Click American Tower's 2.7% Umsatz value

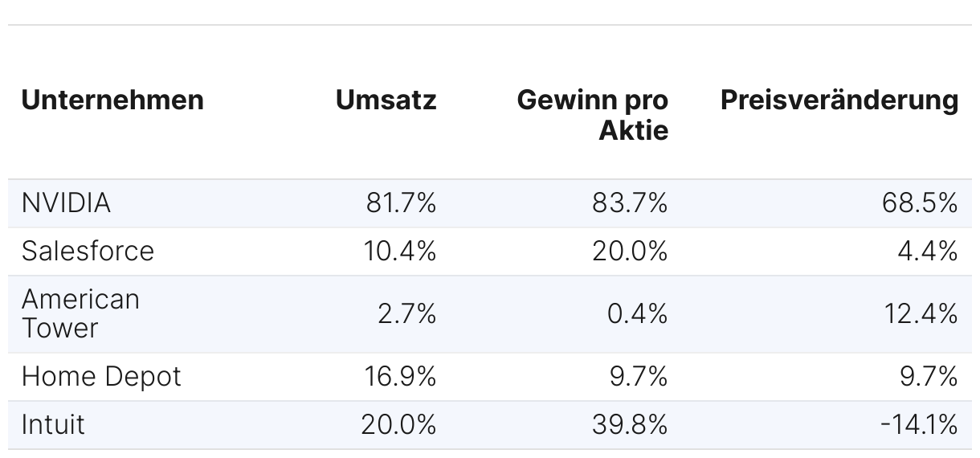click(406, 313)
